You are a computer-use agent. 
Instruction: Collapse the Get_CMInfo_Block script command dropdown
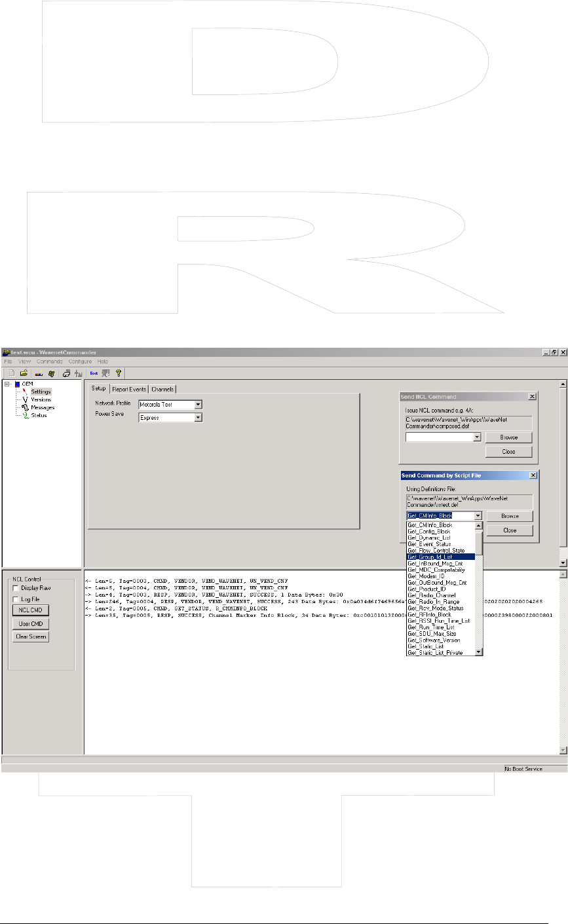[x=477, y=516]
